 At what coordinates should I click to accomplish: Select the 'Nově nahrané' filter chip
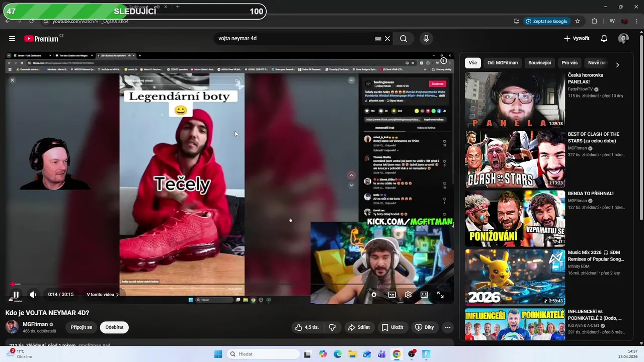[598, 63]
